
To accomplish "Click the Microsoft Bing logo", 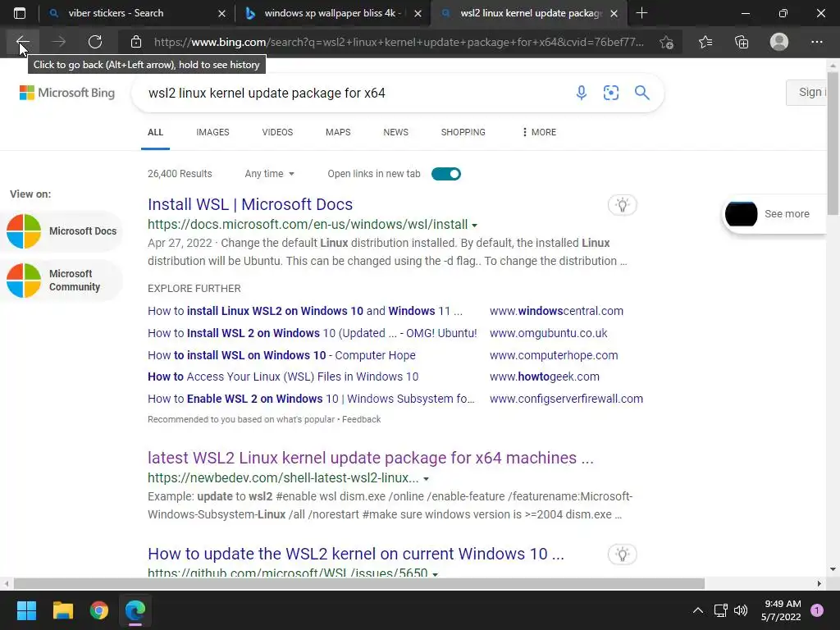I will (x=67, y=93).
